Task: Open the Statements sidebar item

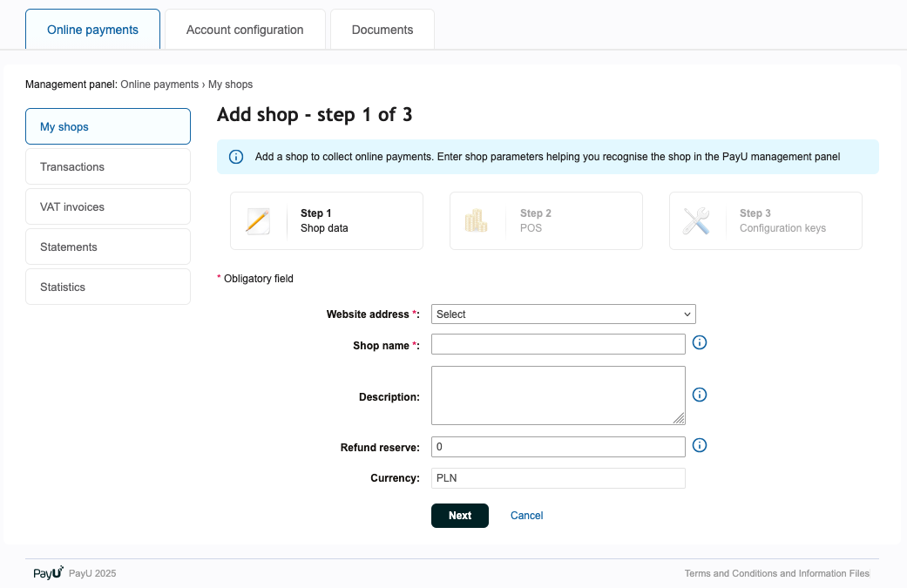Action: click(108, 247)
